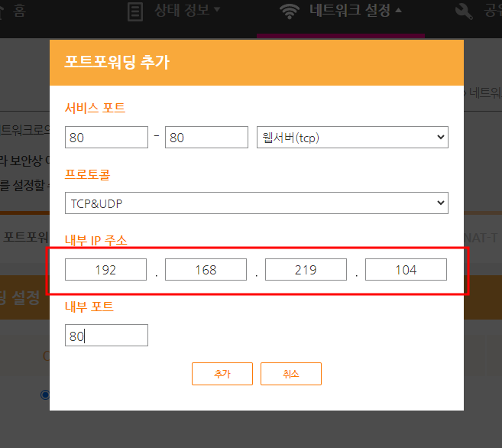Click the 취소 button to cancel
The height and width of the screenshot is (448, 502).
(291, 374)
